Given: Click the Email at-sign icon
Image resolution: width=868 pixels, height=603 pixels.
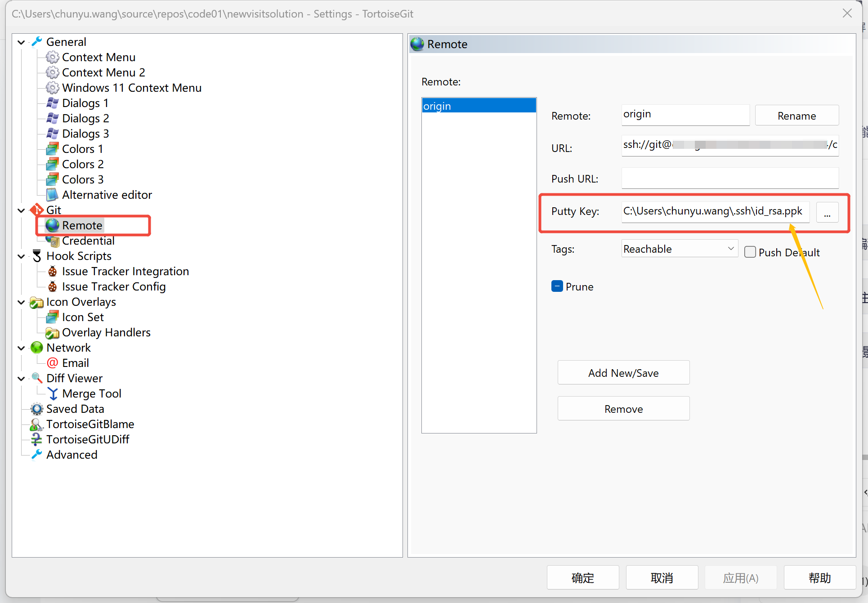Looking at the screenshot, I should [53, 363].
